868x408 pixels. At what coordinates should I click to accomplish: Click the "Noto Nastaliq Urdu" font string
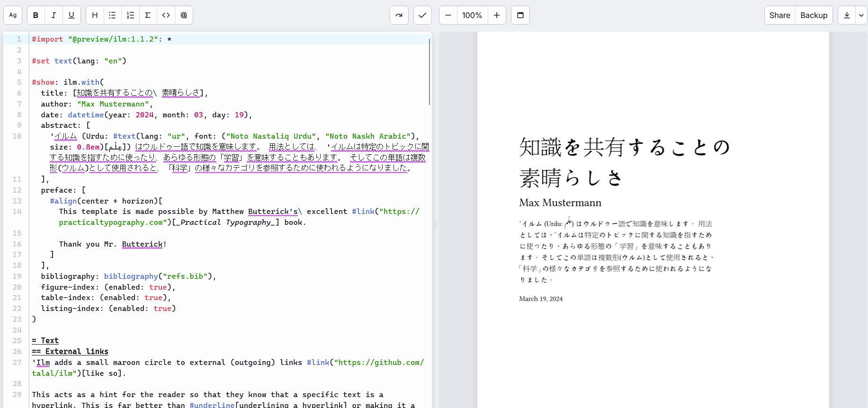coord(271,136)
